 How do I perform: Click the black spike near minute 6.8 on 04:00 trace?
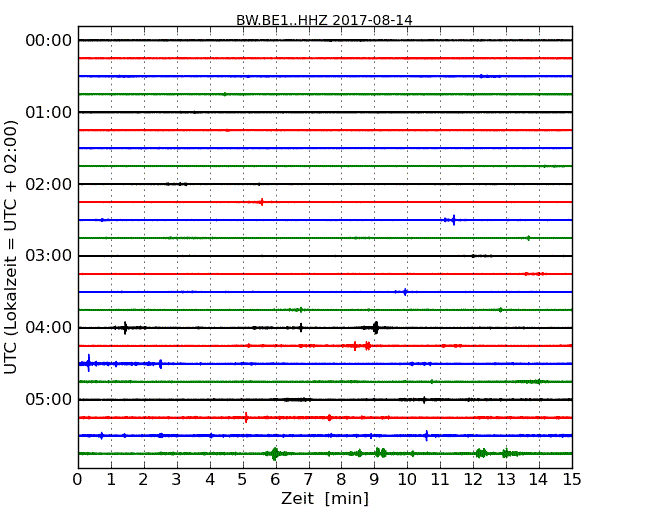tap(301, 328)
